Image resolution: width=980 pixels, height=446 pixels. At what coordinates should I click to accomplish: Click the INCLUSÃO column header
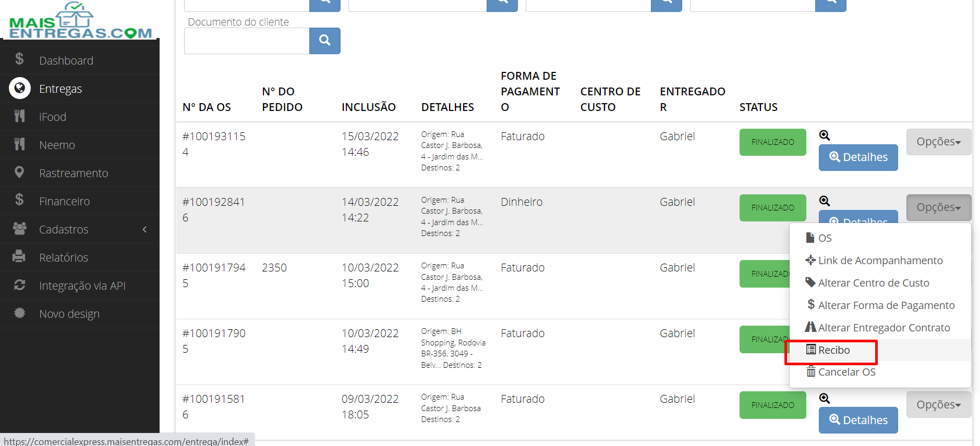[x=369, y=107]
